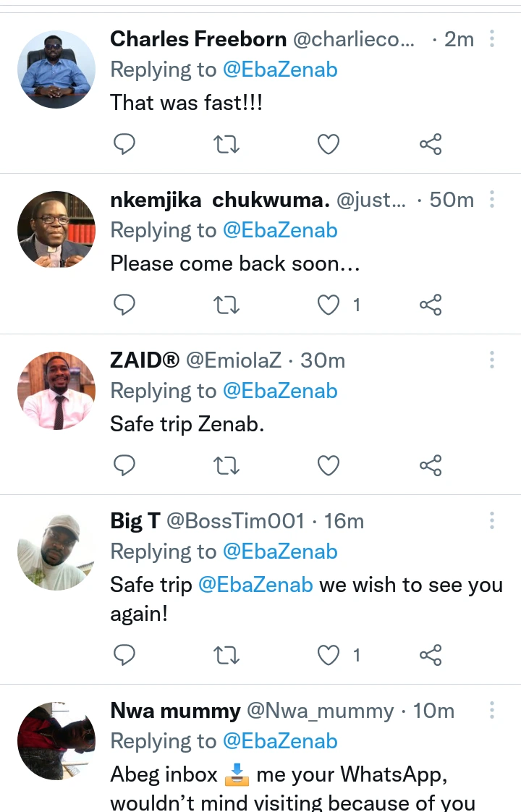
Task: Open more options on nkemjika chukwuma's tweet
Action: pyautogui.click(x=492, y=199)
